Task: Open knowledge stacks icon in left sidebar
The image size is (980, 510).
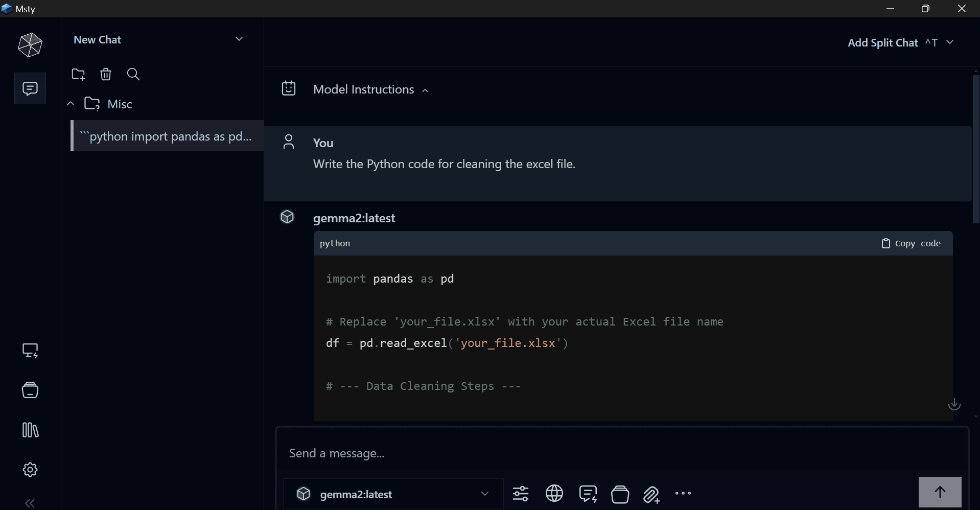Action: pos(30,390)
